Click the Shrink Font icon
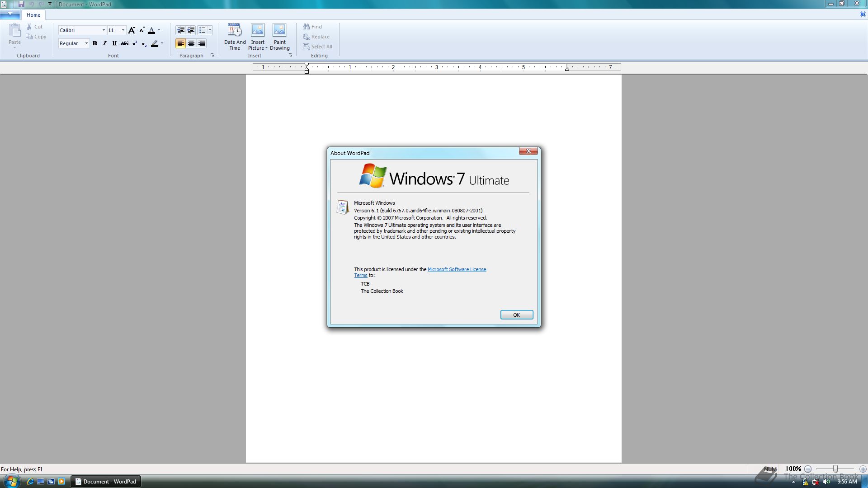 point(142,30)
